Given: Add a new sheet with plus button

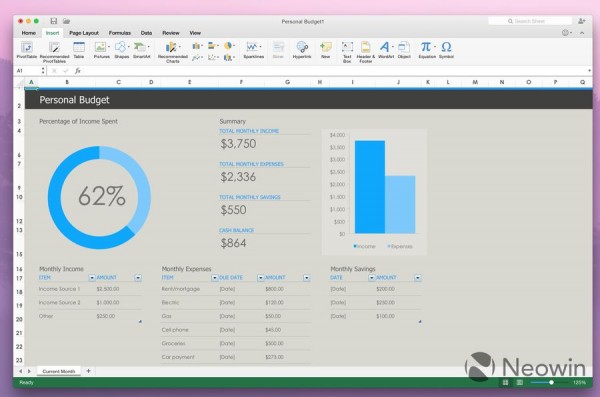Looking at the screenshot, I should click(x=88, y=371).
